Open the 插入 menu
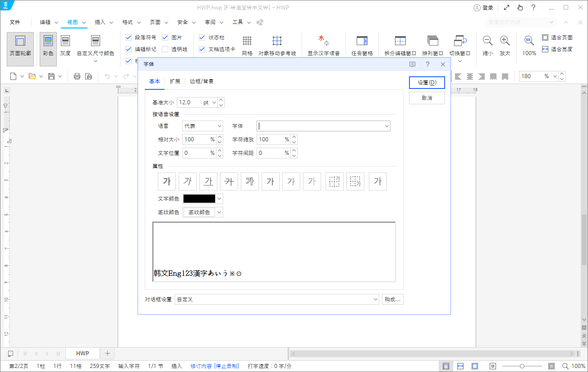The image size is (588, 372). tap(100, 22)
